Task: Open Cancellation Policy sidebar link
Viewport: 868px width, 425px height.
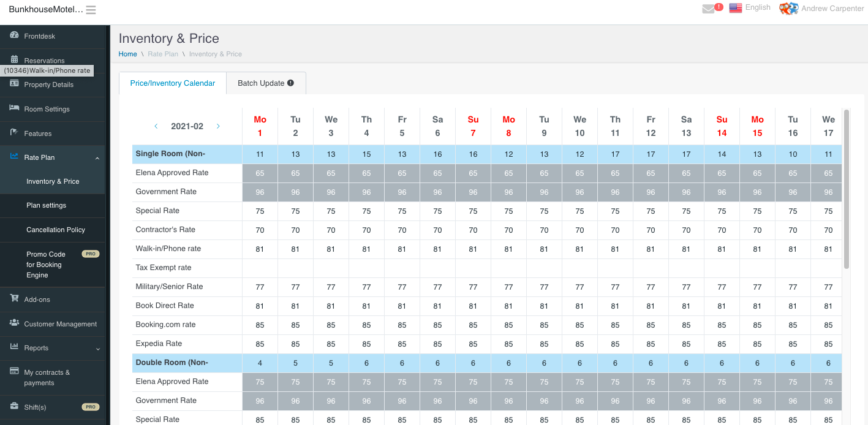Action: point(56,230)
